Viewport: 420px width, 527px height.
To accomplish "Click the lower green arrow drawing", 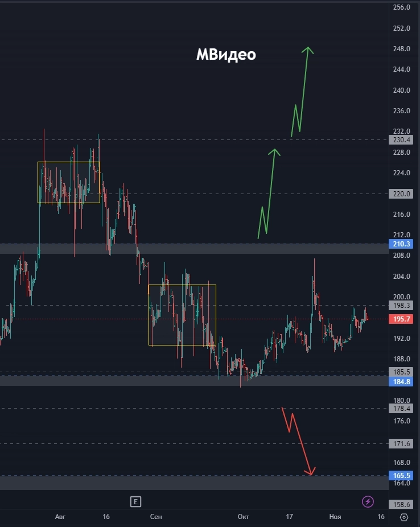I will tap(269, 193).
